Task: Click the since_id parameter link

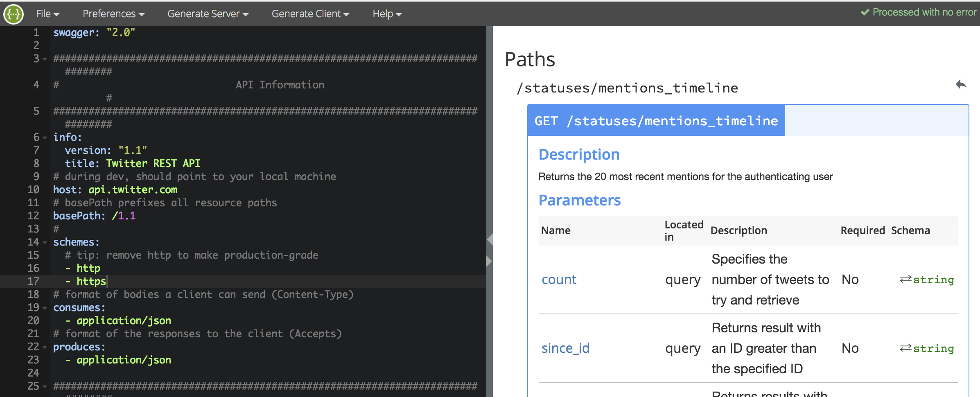Action: (566, 348)
